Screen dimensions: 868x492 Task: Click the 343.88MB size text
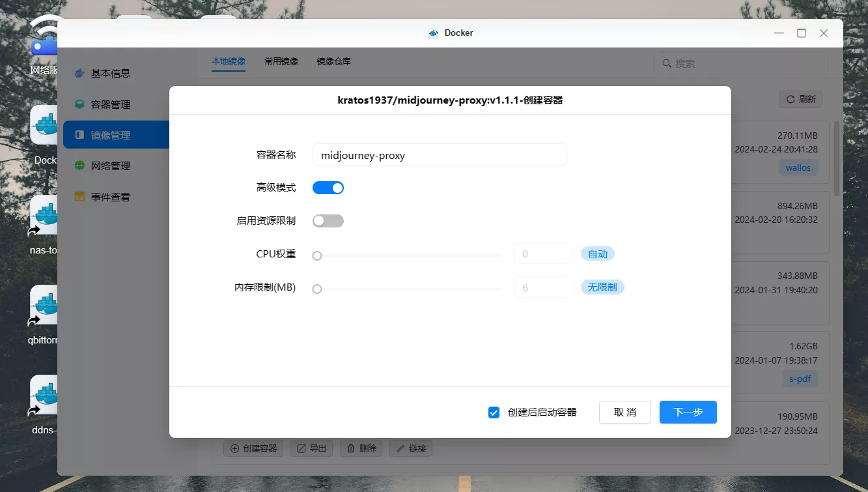(797, 276)
